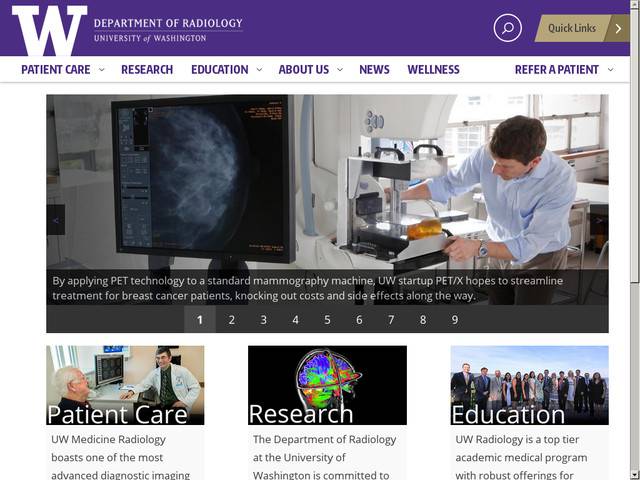640x480 pixels.
Task: Select carousel slide 3
Action: (263, 320)
